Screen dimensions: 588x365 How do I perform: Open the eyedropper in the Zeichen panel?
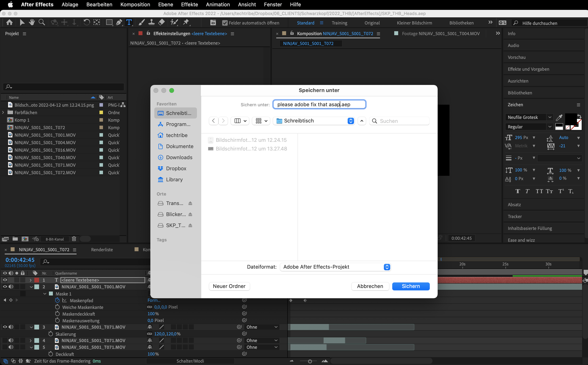click(x=559, y=117)
